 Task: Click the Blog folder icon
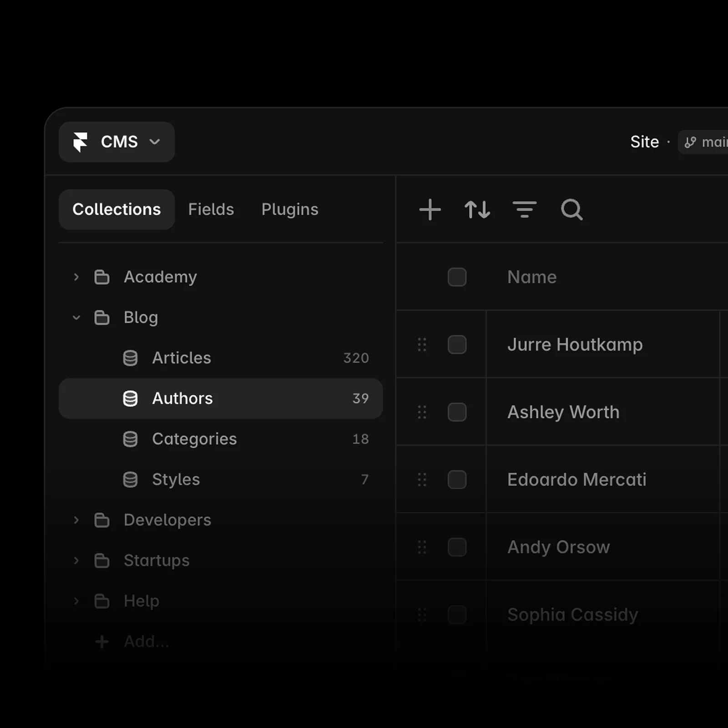101,317
